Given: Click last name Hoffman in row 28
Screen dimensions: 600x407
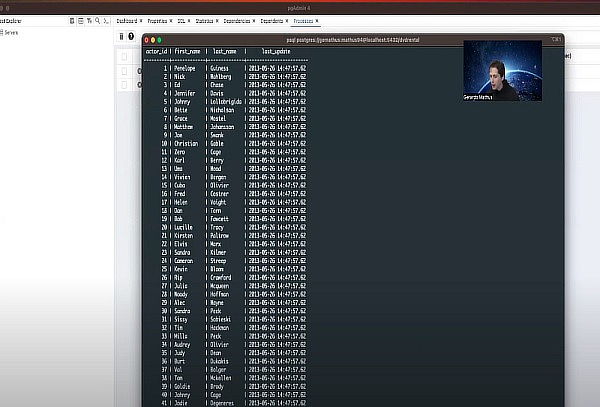Looking at the screenshot, I should pos(220,295).
